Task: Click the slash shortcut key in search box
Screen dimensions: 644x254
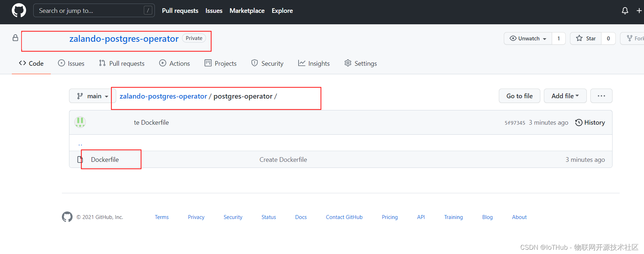Action: click(148, 10)
